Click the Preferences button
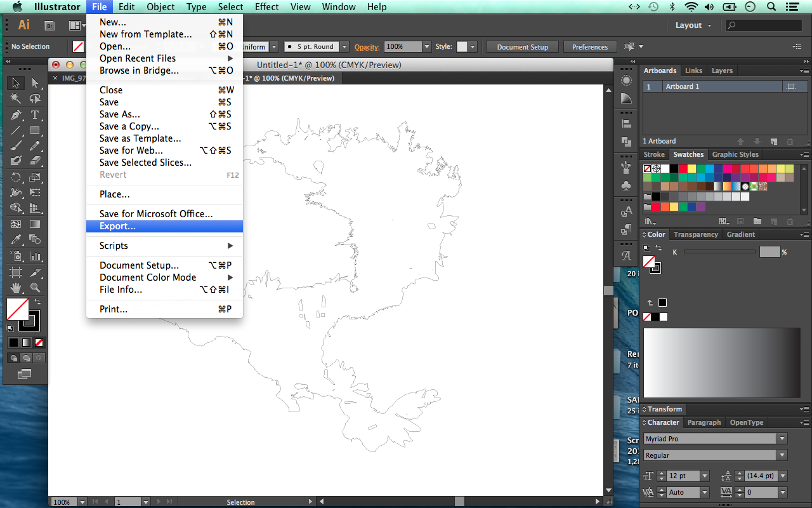 [x=590, y=47]
